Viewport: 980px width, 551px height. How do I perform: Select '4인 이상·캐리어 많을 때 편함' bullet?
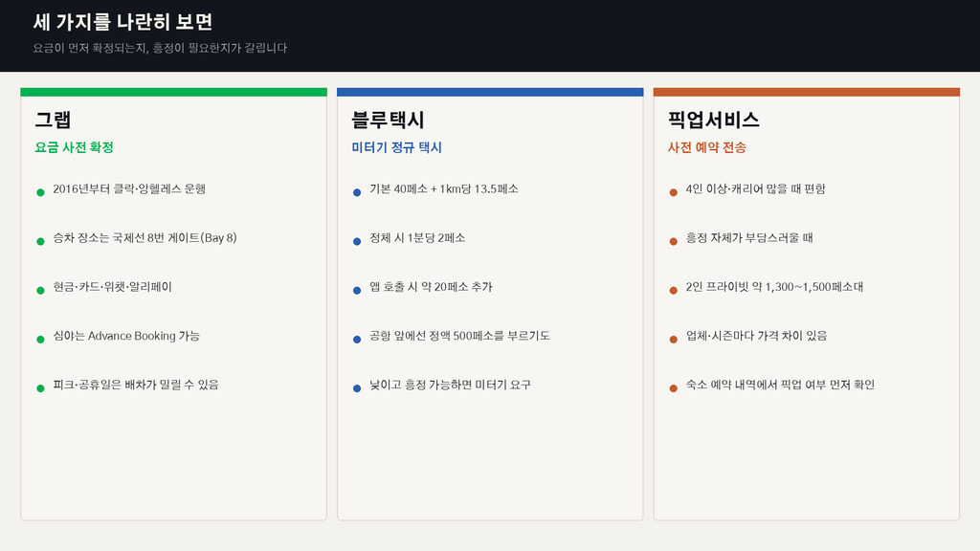pos(756,188)
